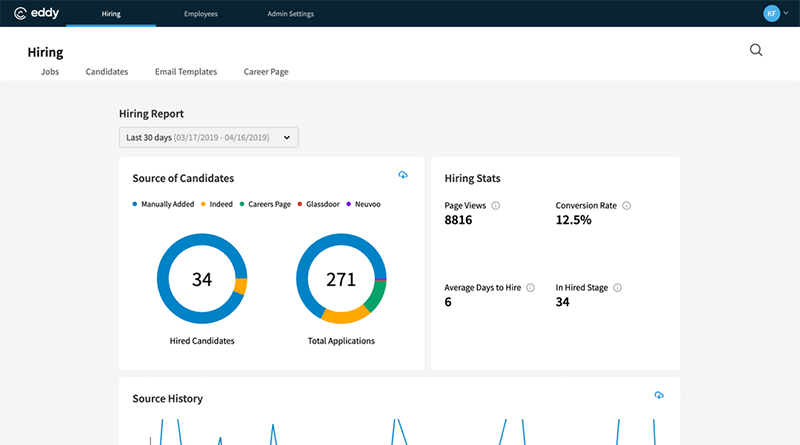
Task: Download the Source of Candidates report
Action: click(403, 175)
